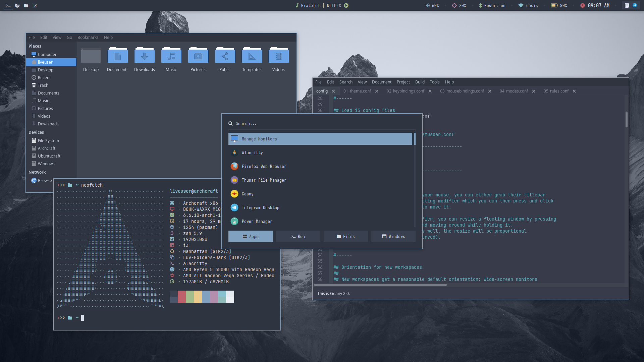Switch to the 02_keybindings.conf tab
The height and width of the screenshot is (362, 644).
pyautogui.click(x=405, y=91)
